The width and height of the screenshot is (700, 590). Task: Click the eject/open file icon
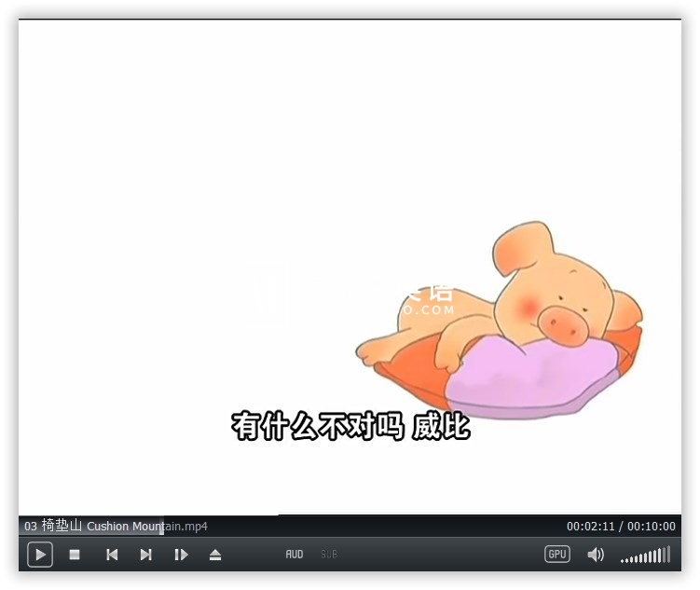click(215, 555)
